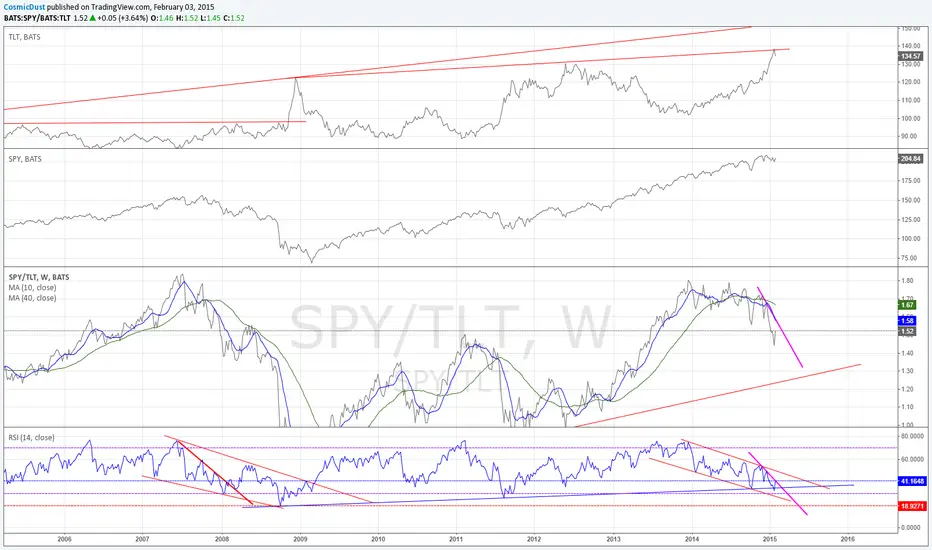Image resolution: width=932 pixels, height=550 pixels.
Task: Select the TLT, BATS pane label
Action: coord(24,37)
